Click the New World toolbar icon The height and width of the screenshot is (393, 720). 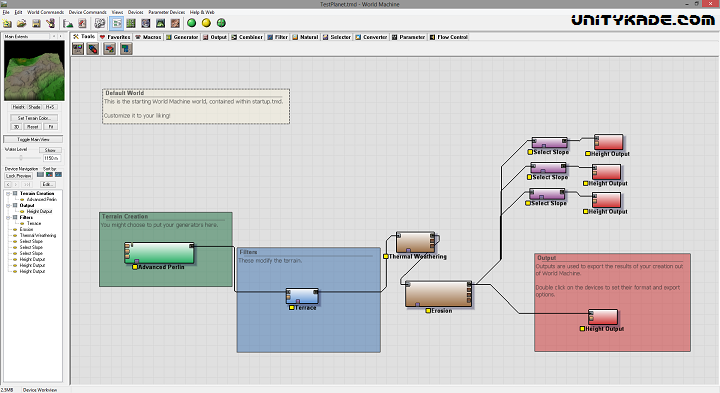7,23
